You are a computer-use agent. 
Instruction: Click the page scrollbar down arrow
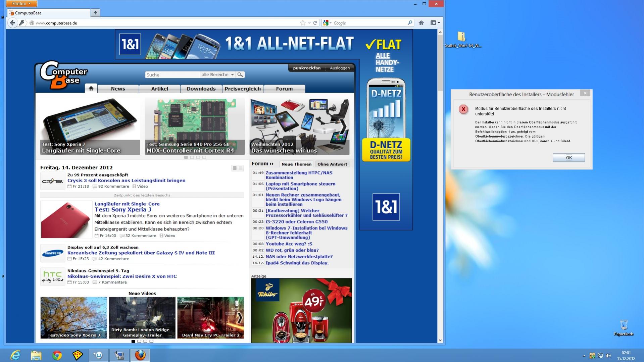click(x=440, y=340)
